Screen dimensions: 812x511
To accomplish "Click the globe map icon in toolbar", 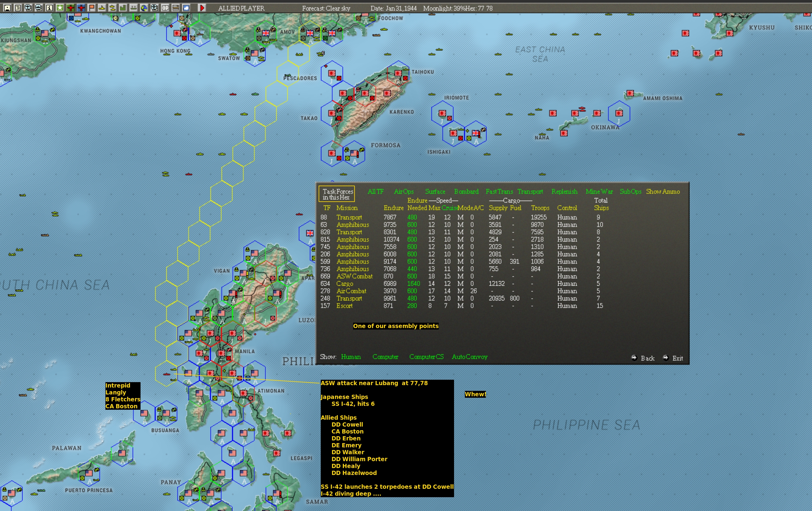I will [144, 8].
